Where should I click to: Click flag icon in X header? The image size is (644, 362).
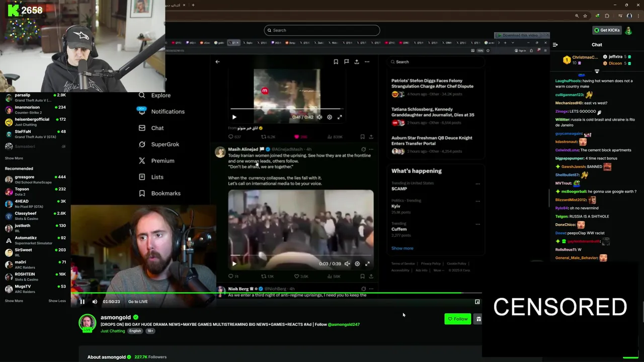(346, 62)
